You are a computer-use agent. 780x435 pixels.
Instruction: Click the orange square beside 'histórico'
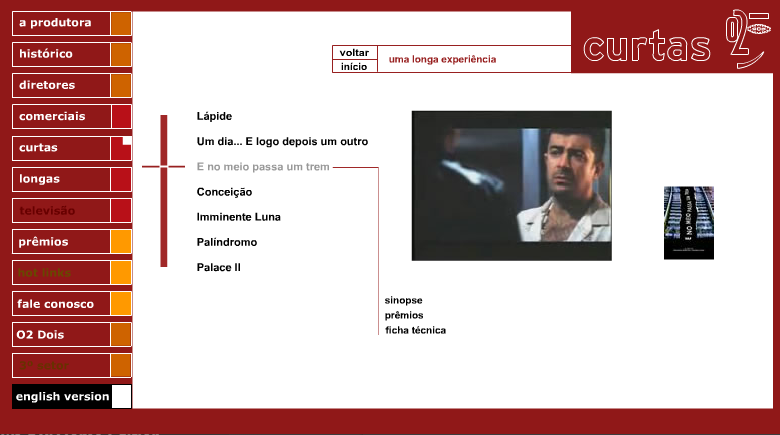click(x=121, y=54)
